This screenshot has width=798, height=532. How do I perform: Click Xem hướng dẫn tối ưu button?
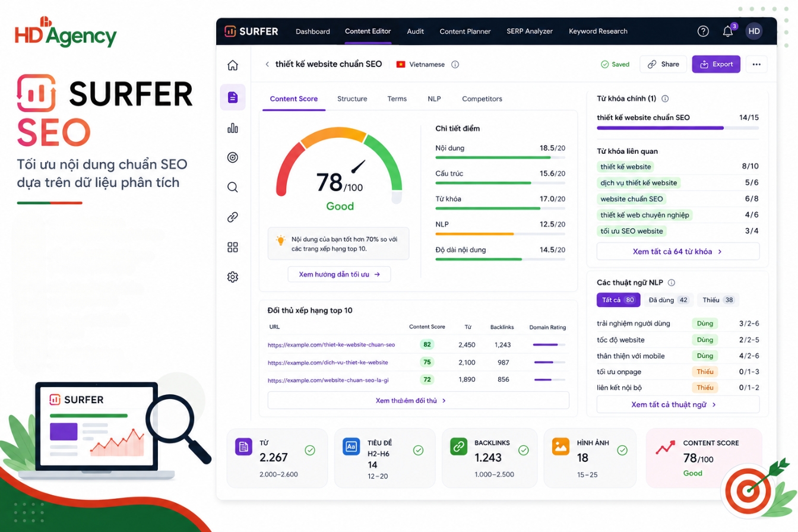point(339,274)
